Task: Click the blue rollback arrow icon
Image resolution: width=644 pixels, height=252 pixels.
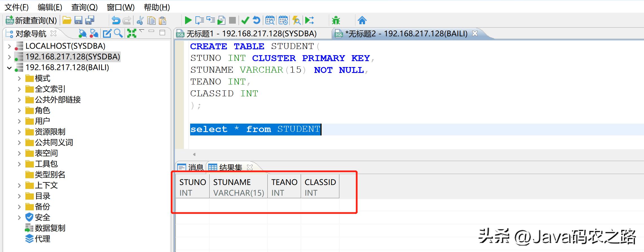Action: pos(256,20)
